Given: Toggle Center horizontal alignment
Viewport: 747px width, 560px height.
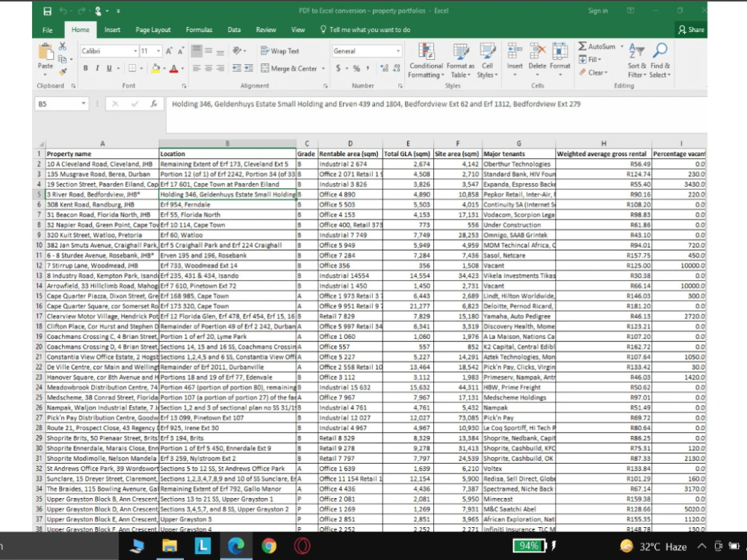Looking at the screenshot, I should click(208, 69).
